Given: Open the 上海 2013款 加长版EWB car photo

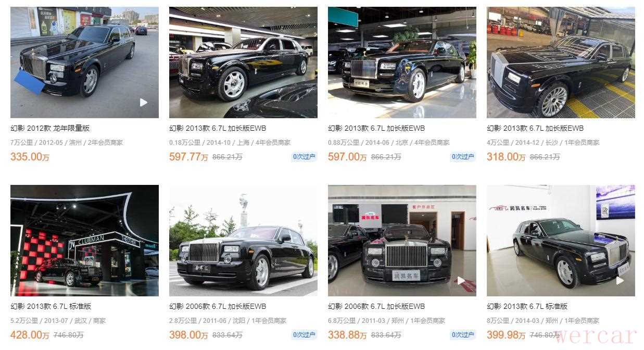Looking at the screenshot, I should click(x=243, y=63).
